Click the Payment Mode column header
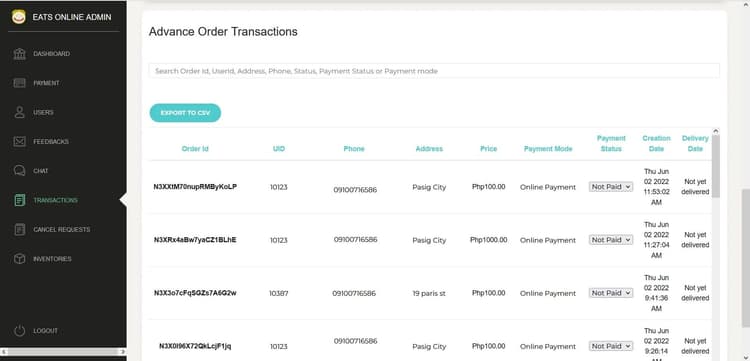This screenshot has width=750, height=361. click(x=548, y=149)
